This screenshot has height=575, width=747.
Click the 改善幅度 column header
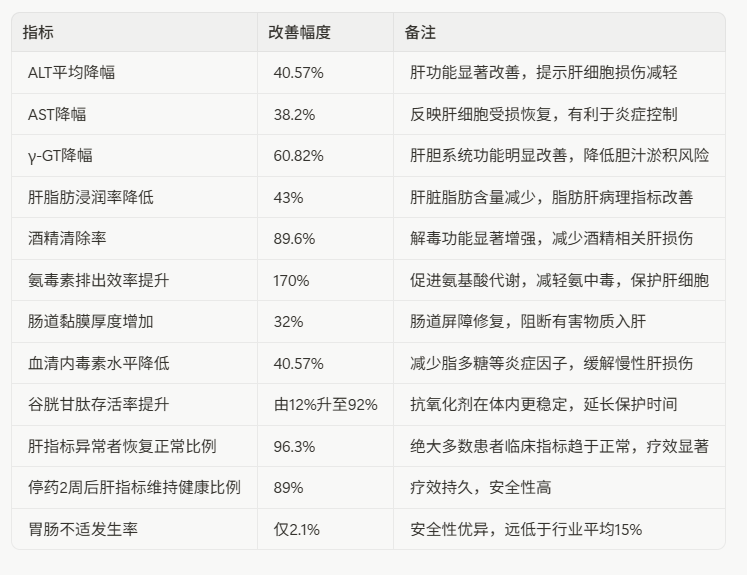(x=299, y=32)
